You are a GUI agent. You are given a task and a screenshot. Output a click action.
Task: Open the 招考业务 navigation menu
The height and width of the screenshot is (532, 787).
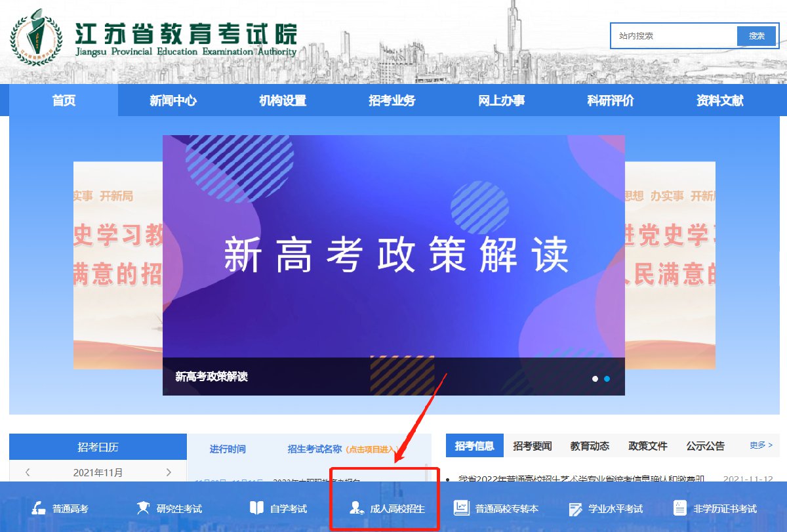(392, 100)
